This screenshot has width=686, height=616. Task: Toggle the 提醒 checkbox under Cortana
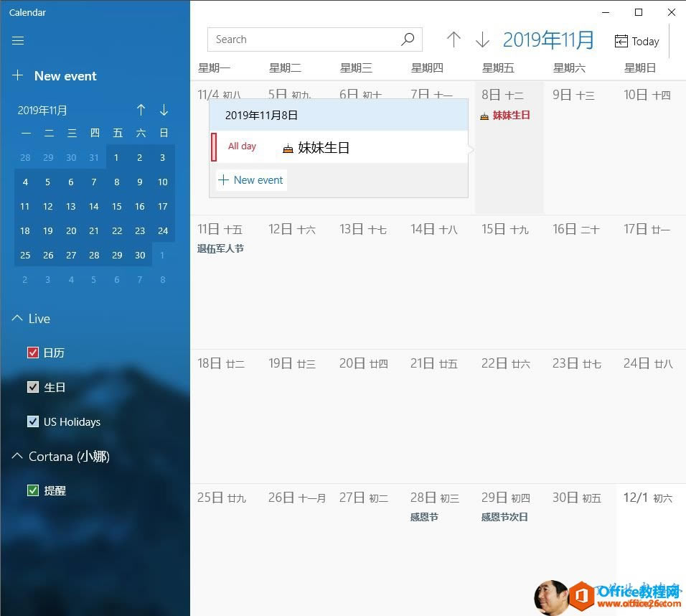[x=33, y=490]
